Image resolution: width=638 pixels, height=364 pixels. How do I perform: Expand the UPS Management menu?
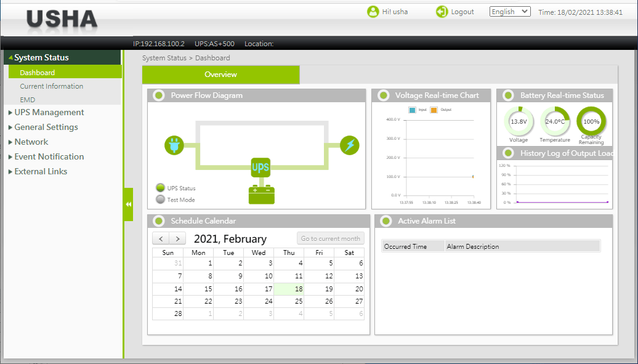(x=49, y=112)
